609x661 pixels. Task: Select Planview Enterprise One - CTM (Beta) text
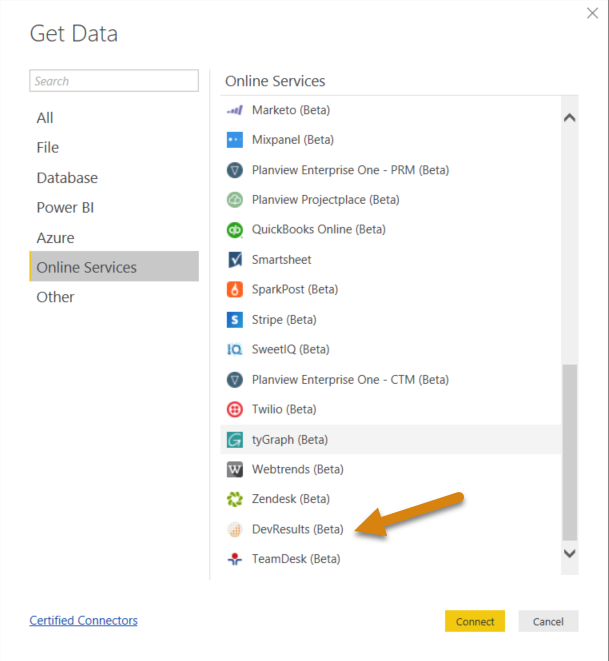tap(350, 380)
